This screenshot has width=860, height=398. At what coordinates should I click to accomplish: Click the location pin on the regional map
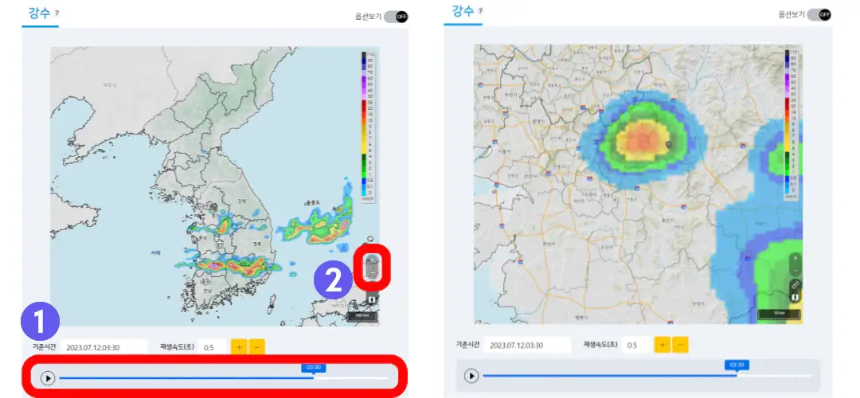pos(669,145)
